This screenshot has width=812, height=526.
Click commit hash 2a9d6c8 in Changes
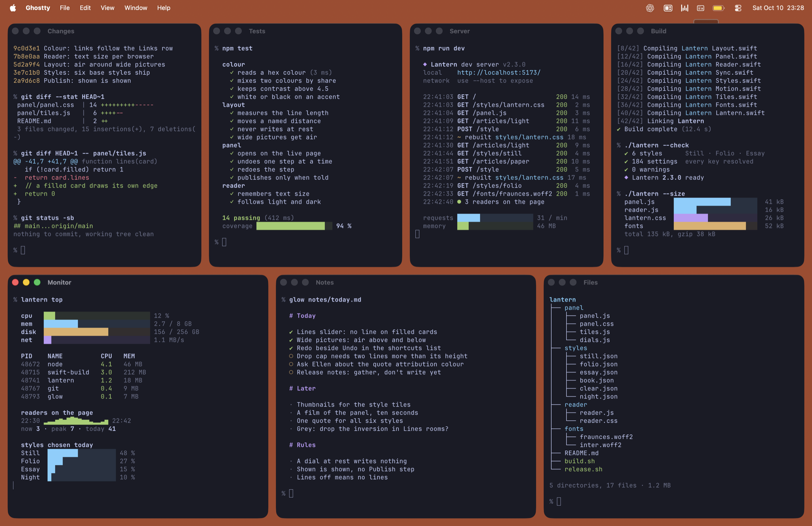(x=27, y=81)
